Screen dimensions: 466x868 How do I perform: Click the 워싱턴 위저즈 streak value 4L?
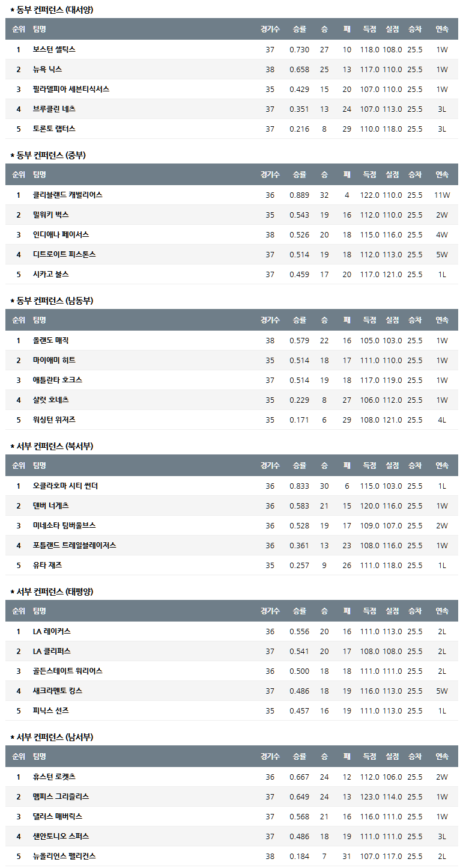coord(442,420)
